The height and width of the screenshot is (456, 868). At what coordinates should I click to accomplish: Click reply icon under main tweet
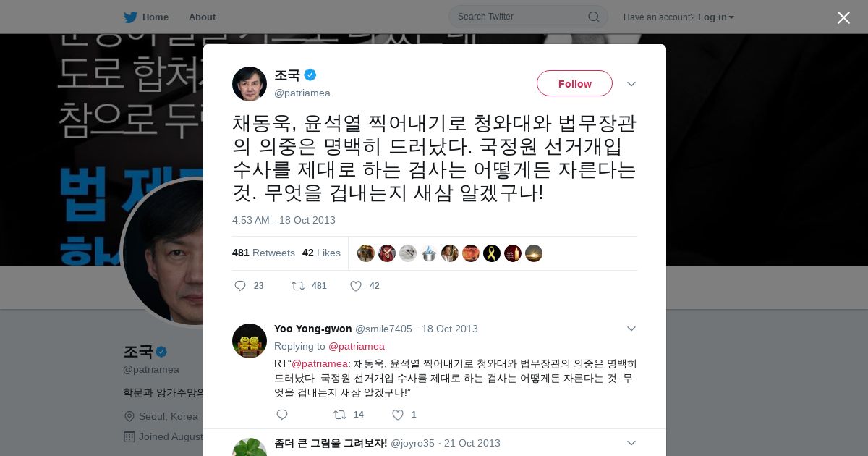(240, 286)
